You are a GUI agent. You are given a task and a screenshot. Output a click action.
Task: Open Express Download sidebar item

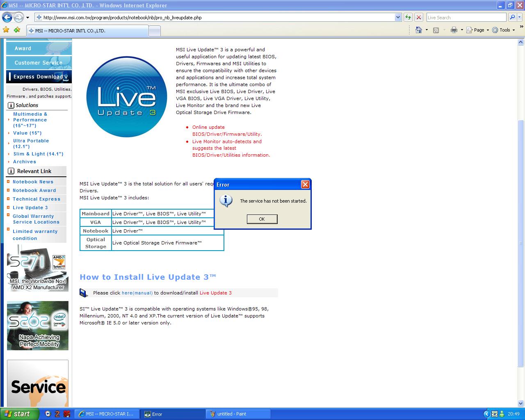pos(39,77)
